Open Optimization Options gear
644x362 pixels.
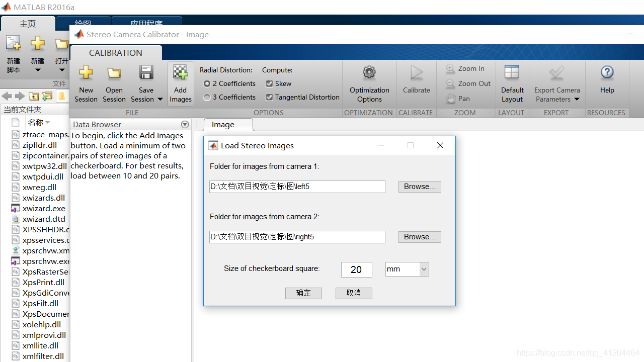tap(369, 72)
